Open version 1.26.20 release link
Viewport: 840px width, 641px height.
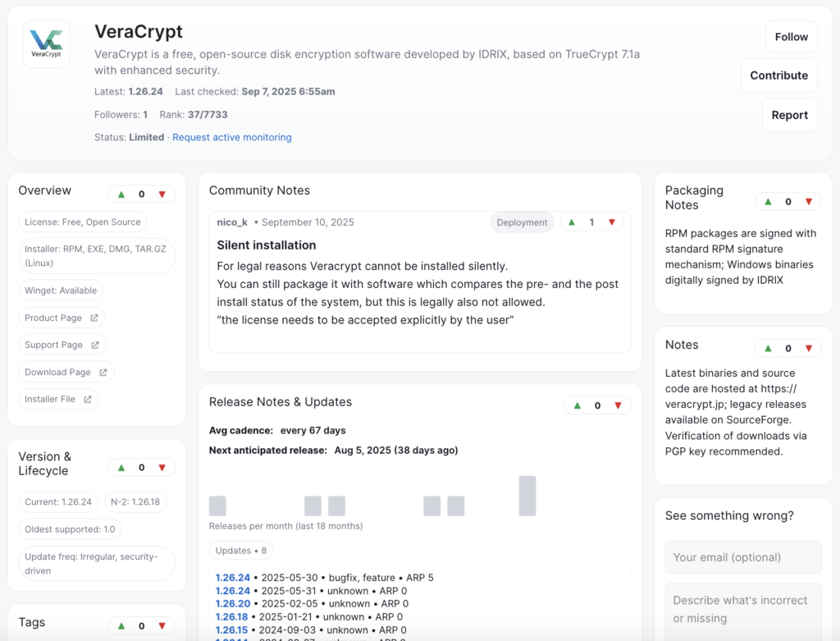pyautogui.click(x=232, y=603)
